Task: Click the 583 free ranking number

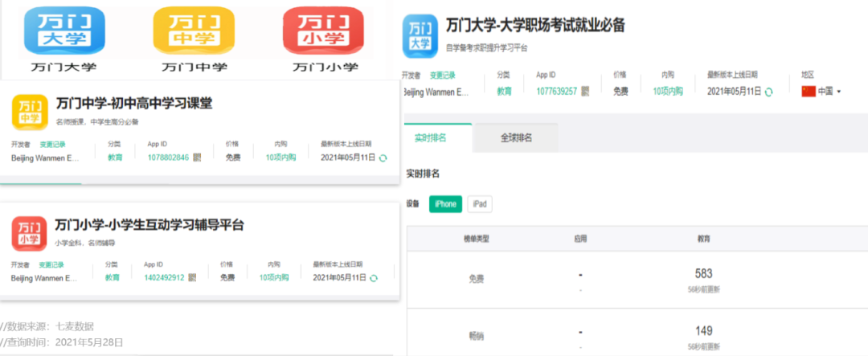Action: pyautogui.click(x=703, y=273)
